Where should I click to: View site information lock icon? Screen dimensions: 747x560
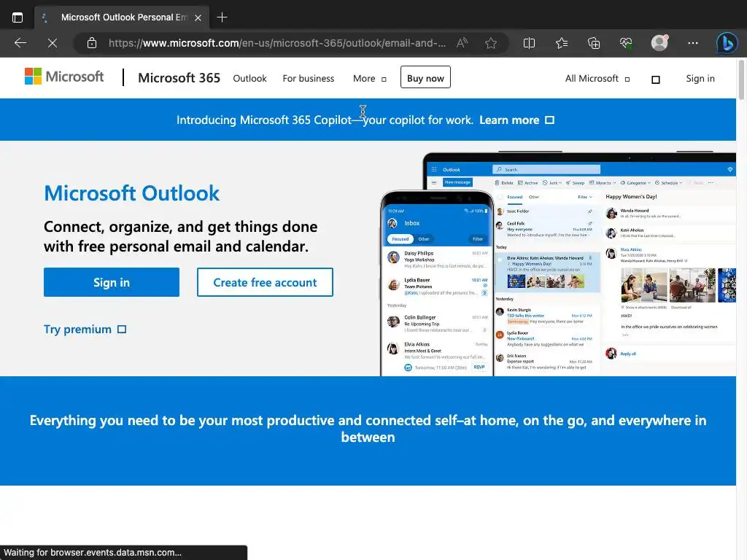click(x=92, y=43)
